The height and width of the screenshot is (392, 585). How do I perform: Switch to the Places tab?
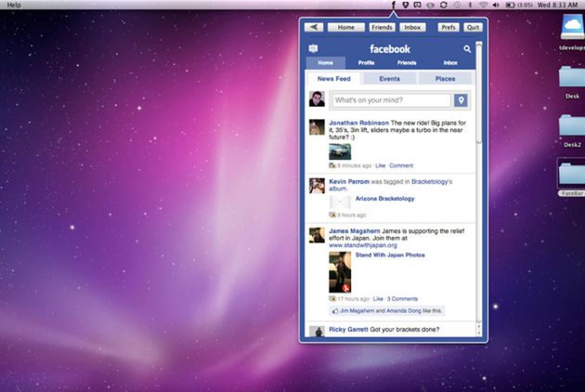[445, 79]
